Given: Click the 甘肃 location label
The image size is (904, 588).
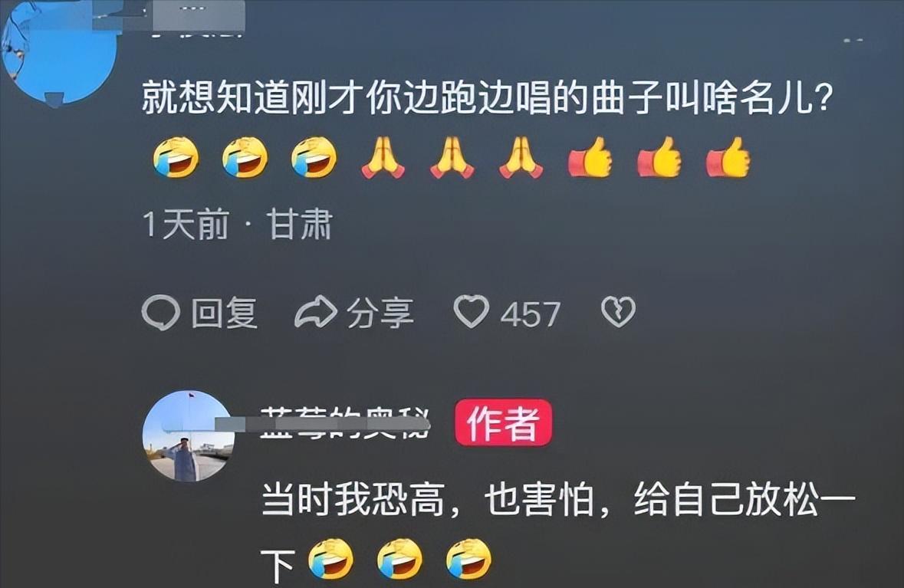Looking at the screenshot, I should (299, 224).
